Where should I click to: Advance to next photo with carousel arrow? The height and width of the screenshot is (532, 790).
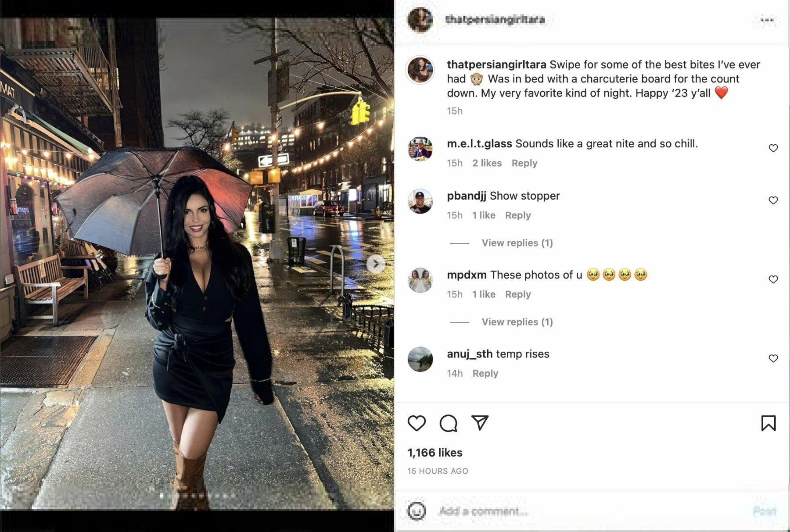coord(376,264)
